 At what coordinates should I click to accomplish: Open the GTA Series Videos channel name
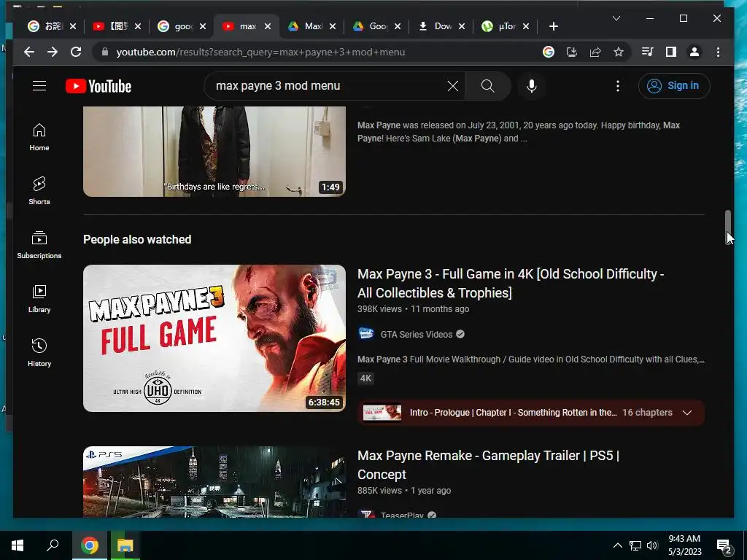click(417, 334)
